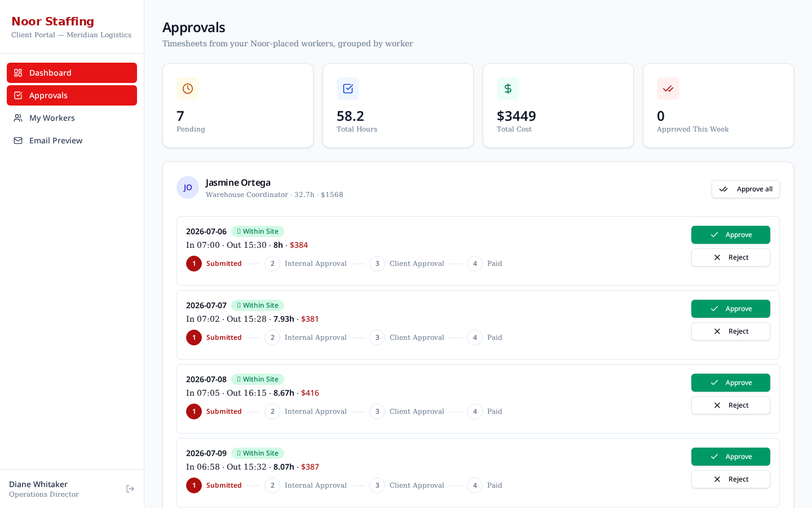Click Within Site badge on 2026-07-07
Screen dimensions: 812x508
[258, 305]
